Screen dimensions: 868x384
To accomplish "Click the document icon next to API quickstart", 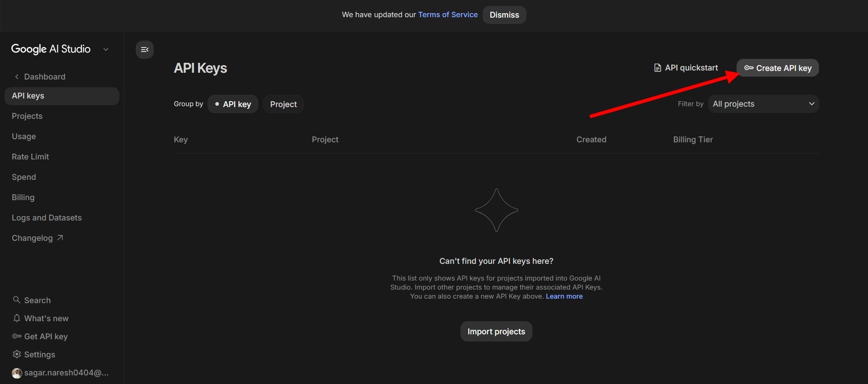I will click(x=658, y=68).
